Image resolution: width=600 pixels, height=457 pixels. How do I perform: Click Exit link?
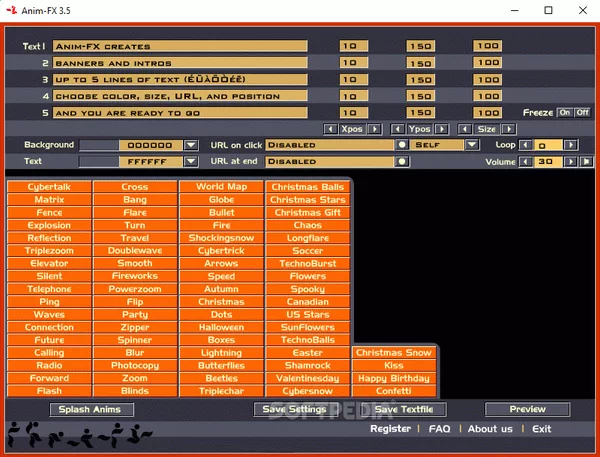(541, 429)
